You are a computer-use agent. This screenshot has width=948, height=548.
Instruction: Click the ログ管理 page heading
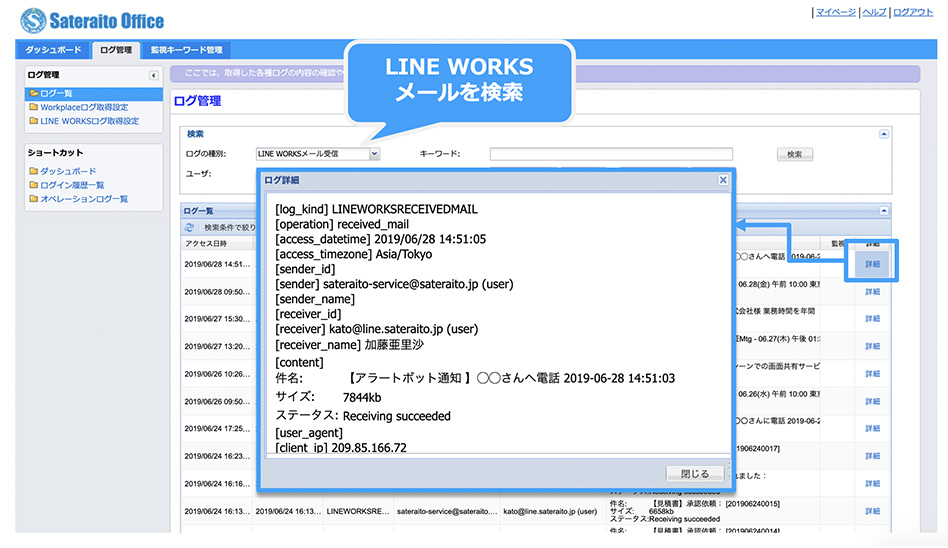pyautogui.click(x=197, y=101)
